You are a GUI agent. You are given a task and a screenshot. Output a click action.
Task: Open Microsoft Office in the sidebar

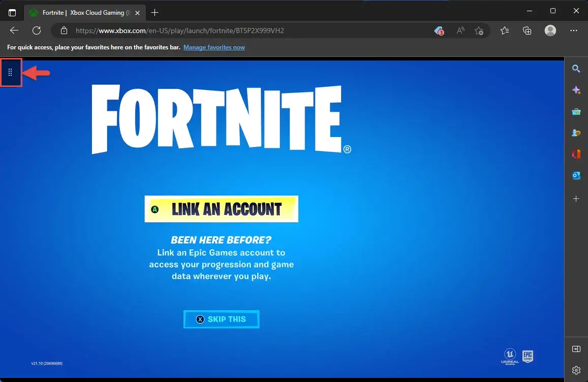pyautogui.click(x=576, y=154)
